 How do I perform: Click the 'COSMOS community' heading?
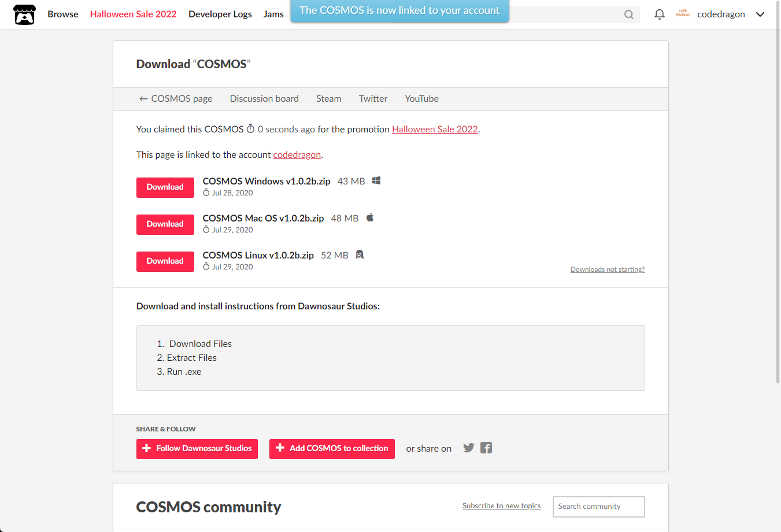coord(209,507)
